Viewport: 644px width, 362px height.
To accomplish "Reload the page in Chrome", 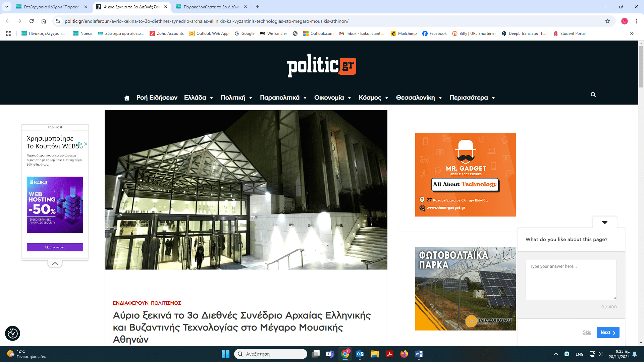I will pos(32,21).
